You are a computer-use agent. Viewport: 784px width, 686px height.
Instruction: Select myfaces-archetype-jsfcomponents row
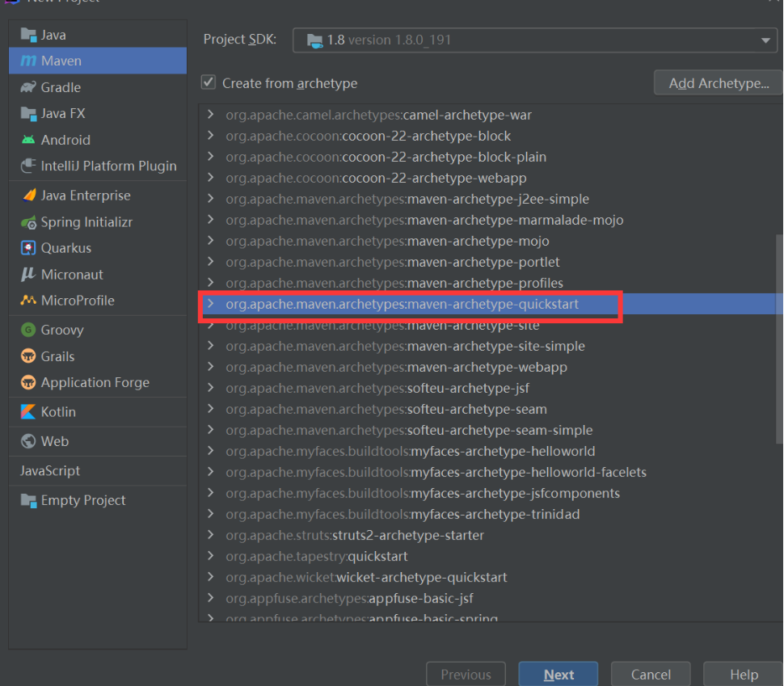(490, 493)
